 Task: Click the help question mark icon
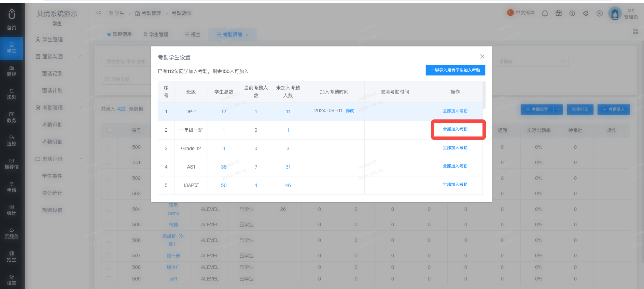[x=572, y=13]
